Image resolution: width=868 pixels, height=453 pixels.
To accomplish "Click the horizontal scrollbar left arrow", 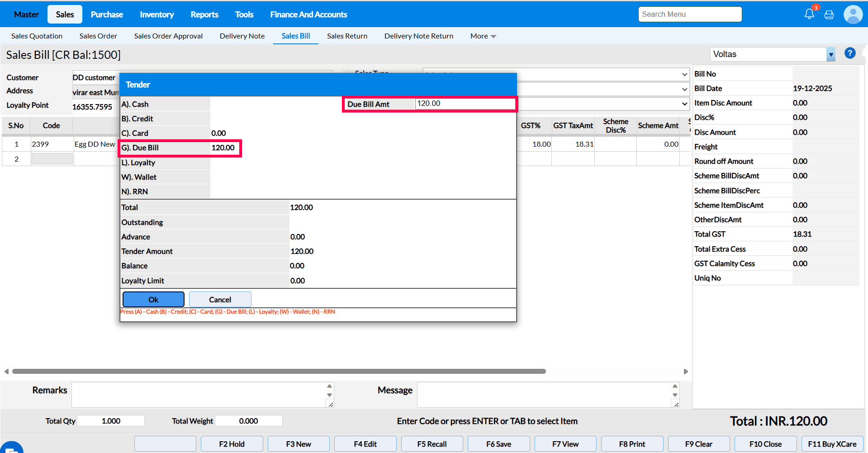I will click(6, 372).
